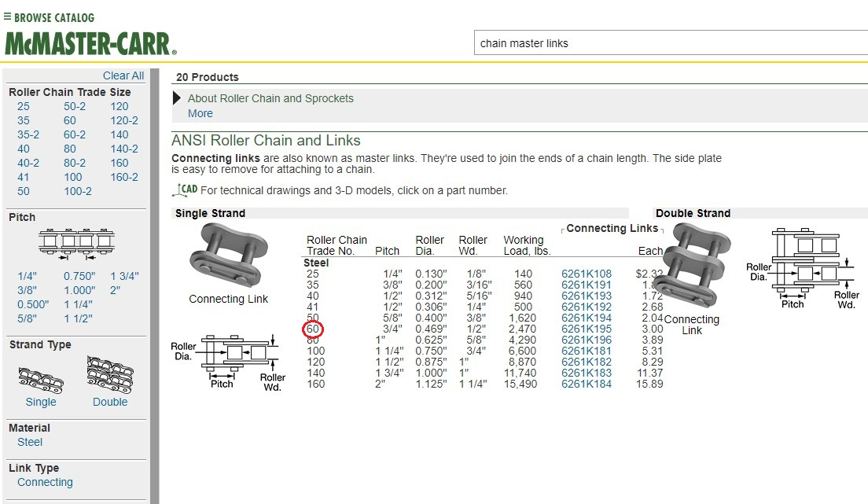Filter by 0.750" pitch
The height and width of the screenshot is (504, 868).
point(79,276)
